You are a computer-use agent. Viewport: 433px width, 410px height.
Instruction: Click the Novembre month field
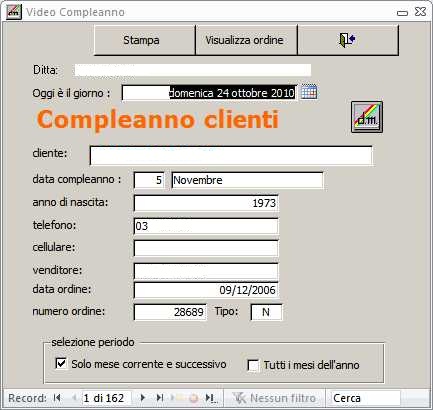(247, 180)
